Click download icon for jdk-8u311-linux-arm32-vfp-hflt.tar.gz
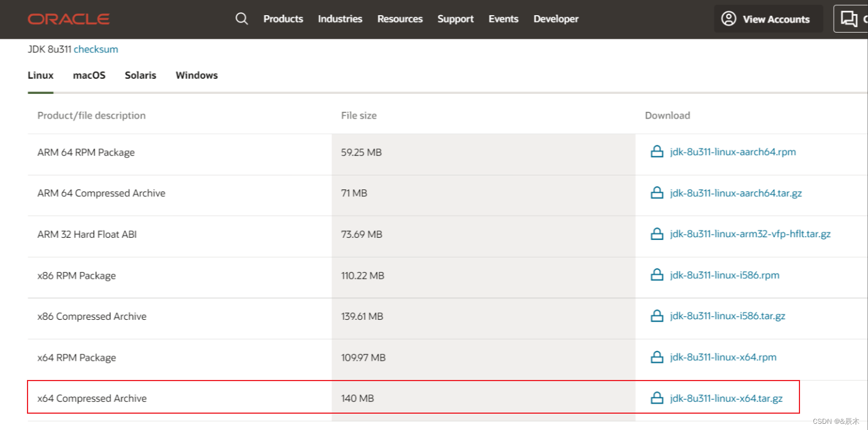This screenshot has width=868, height=430. 657,234
